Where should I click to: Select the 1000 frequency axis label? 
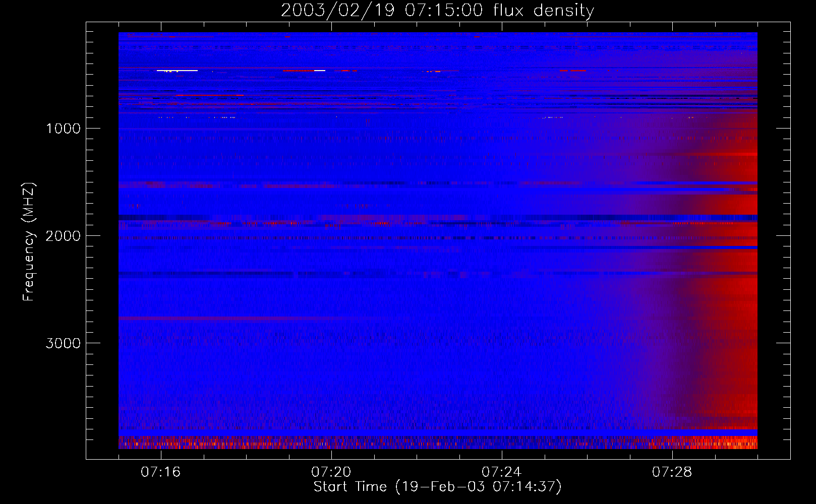pos(63,129)
